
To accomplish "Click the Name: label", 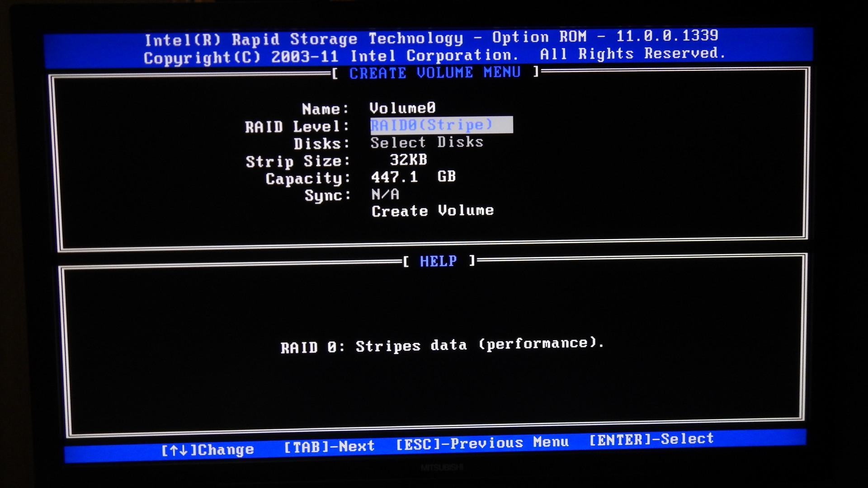I will point(325,109).
